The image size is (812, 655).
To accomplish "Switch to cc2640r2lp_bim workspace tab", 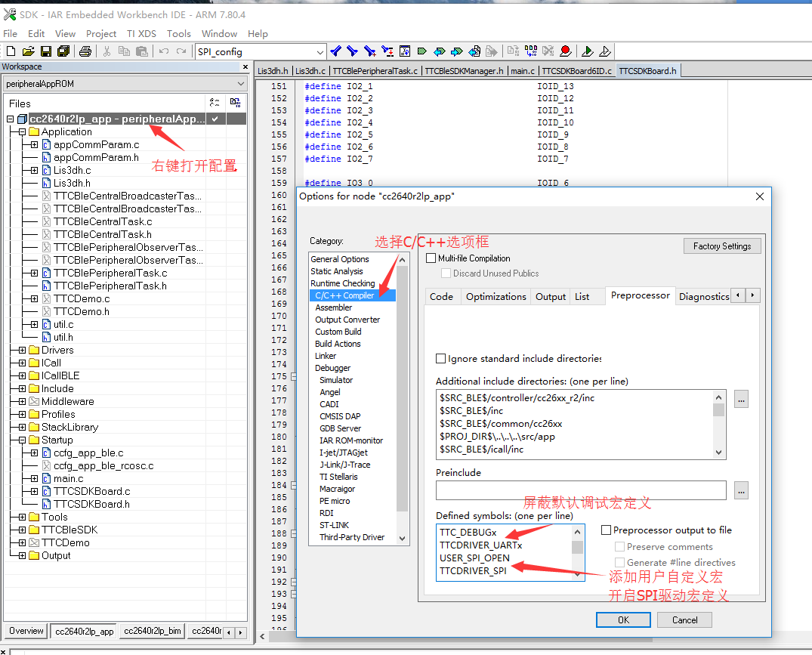I will pos(153,631).
